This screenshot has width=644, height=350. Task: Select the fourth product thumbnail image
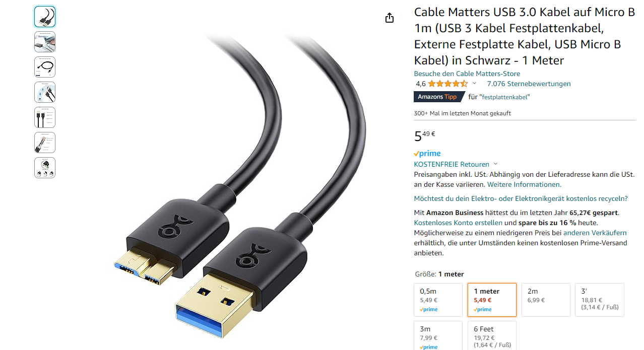tap(45, 92)
